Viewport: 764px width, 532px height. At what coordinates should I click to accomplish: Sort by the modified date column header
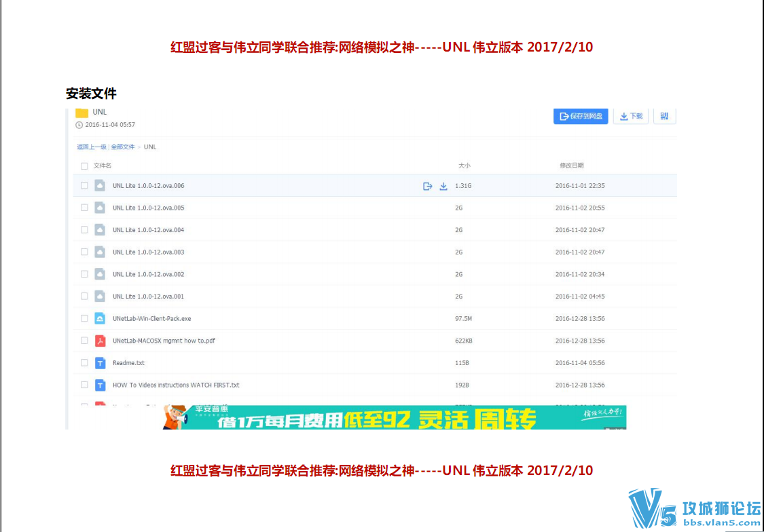pyautogui.click(x=572, y=166)
